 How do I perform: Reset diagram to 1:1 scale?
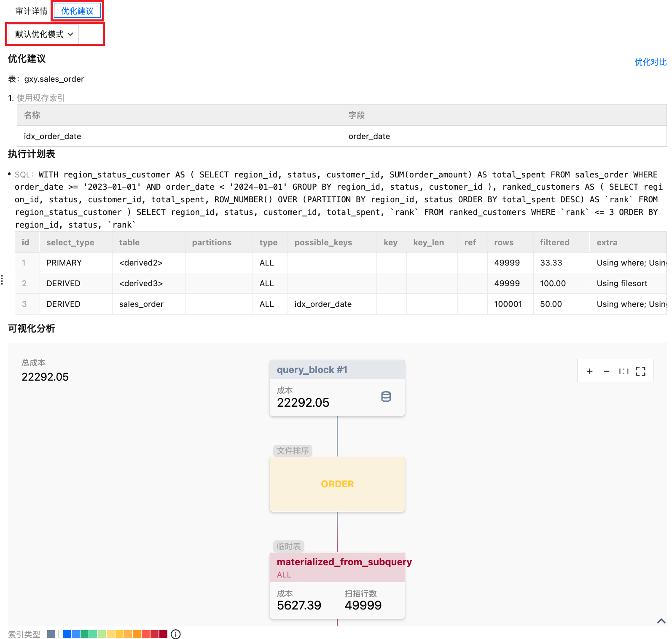[x=624, y=371]
